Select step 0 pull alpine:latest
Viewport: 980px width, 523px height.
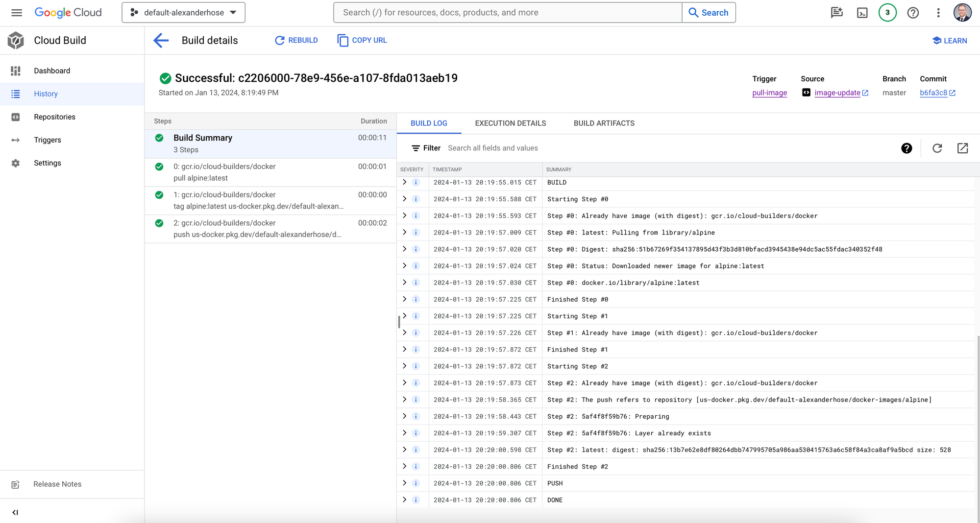270,172
